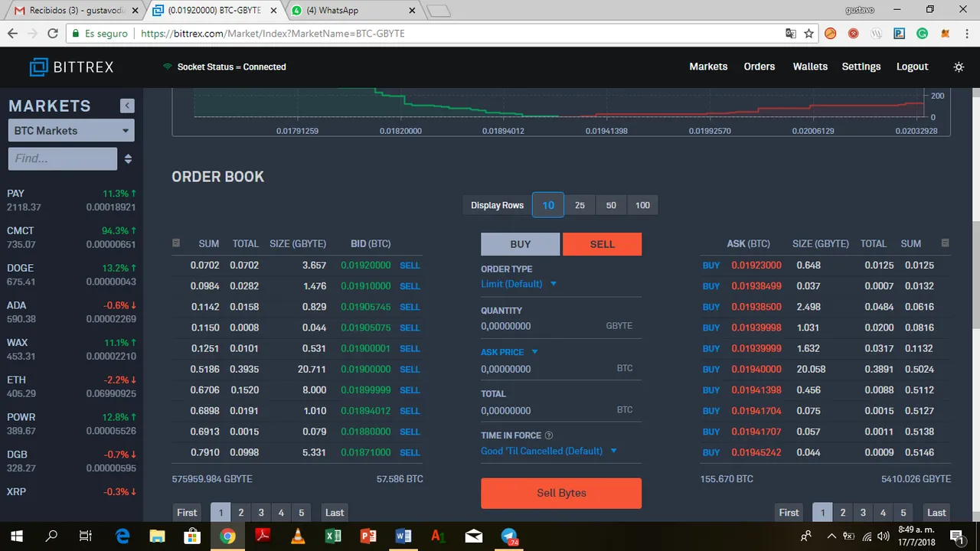Open Telegram from the taskbar
Image resolution: width=980 pixels, height=551 pixels.
point(508,536)
